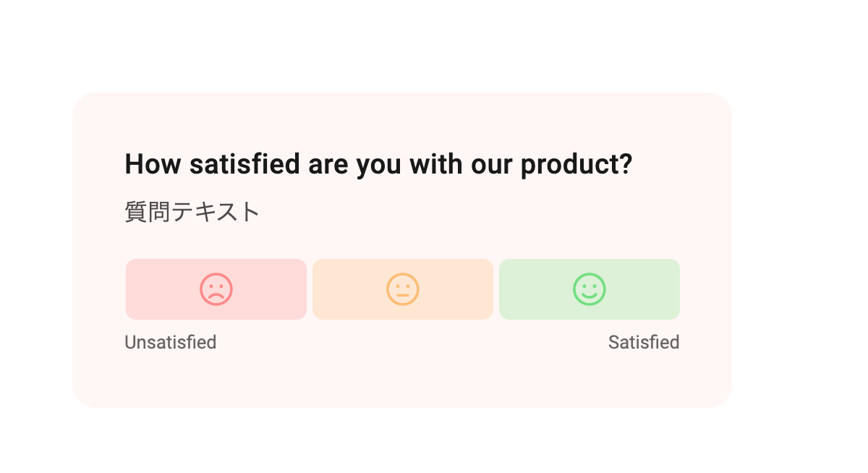Image resolution: width=868 pixels, height=473 pixels.
Task: Click the orange neutral face icon
Action: click(403, 289)
